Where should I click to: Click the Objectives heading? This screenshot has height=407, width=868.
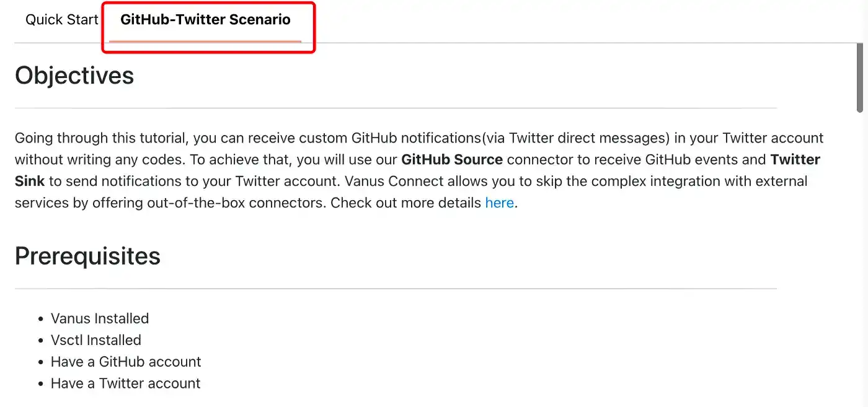pos(74,76)
